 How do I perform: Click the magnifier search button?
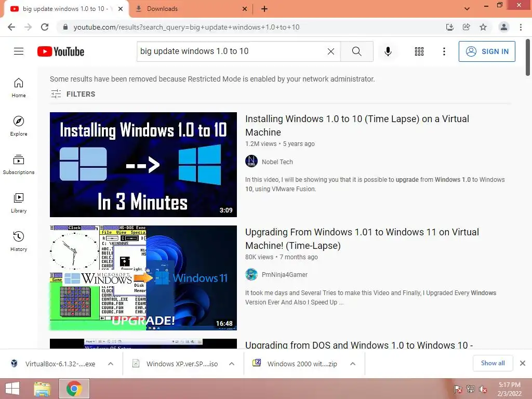pos(356,51)
